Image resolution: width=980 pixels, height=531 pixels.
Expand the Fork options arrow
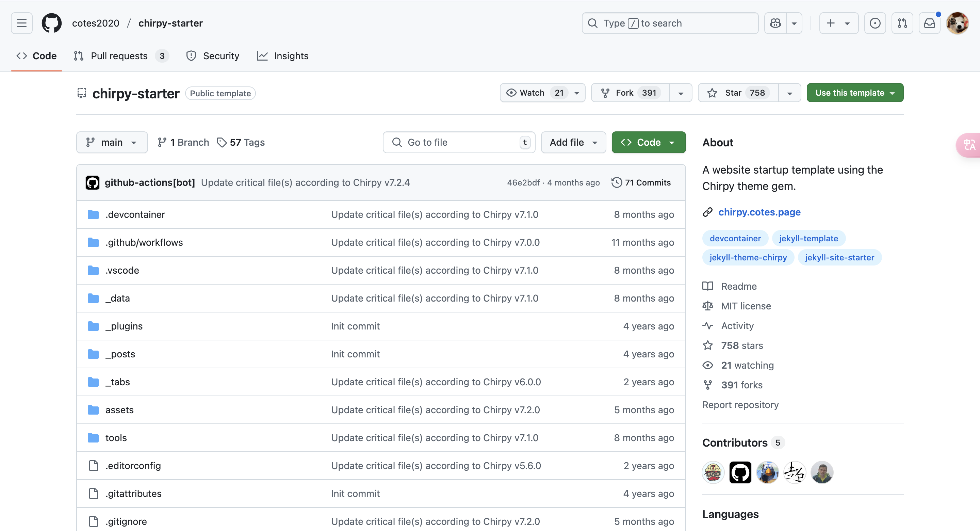click(x=681, y=93)
